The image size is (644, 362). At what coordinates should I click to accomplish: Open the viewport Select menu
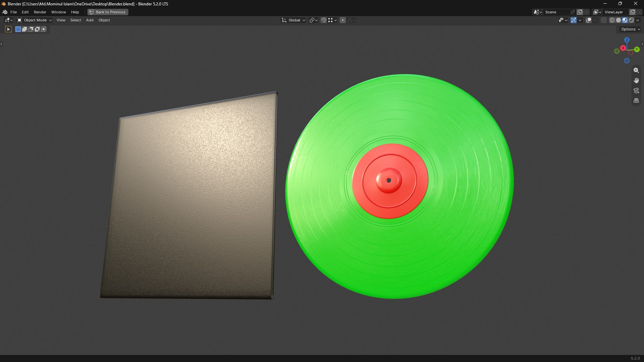coord(75,20)
